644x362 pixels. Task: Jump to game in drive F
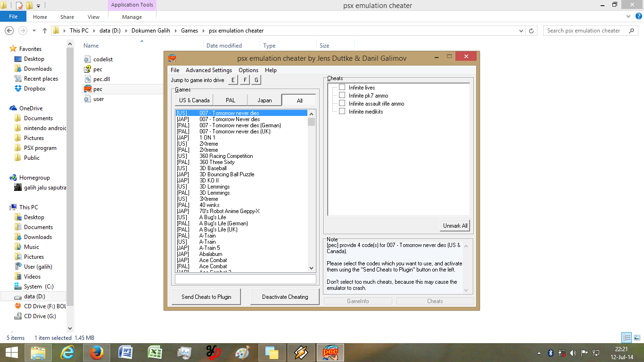(x=245, y=80)
